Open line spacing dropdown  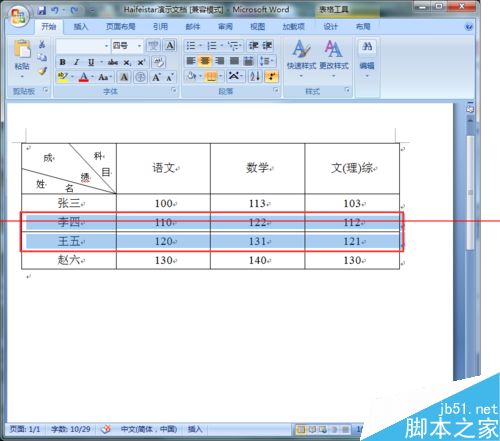click(267, 61)
